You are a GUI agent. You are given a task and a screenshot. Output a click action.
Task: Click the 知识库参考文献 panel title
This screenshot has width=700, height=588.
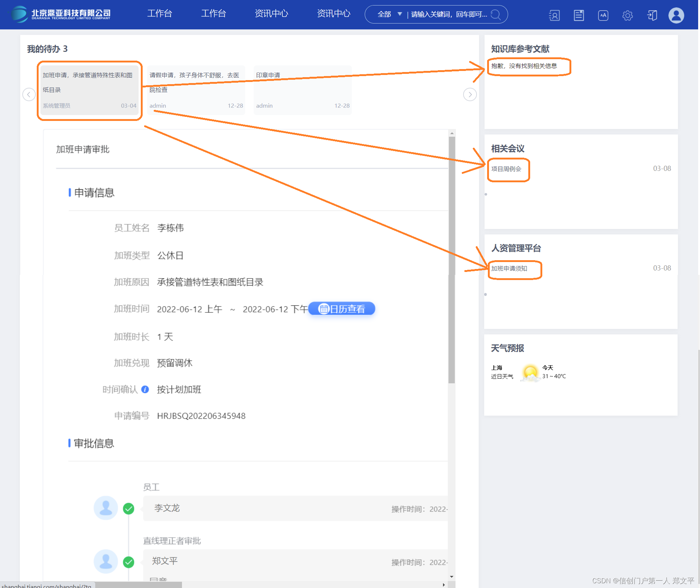pos(520,49)
